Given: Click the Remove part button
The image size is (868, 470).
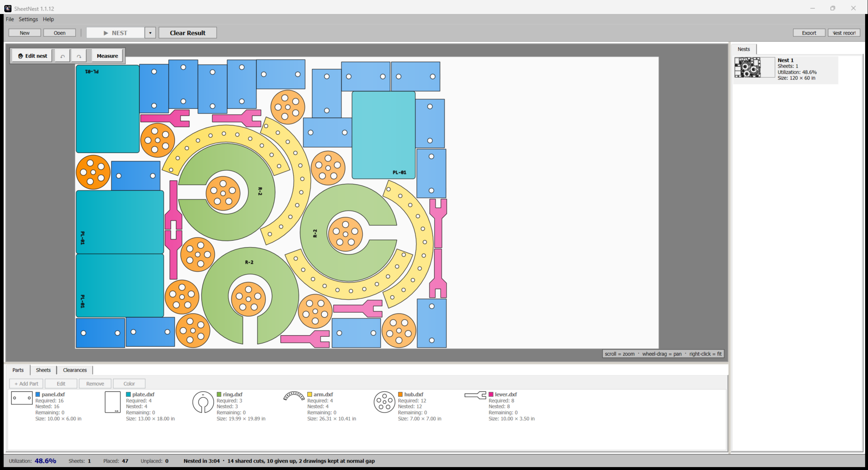Looking at the screenshot, I should tap(95, 384).
